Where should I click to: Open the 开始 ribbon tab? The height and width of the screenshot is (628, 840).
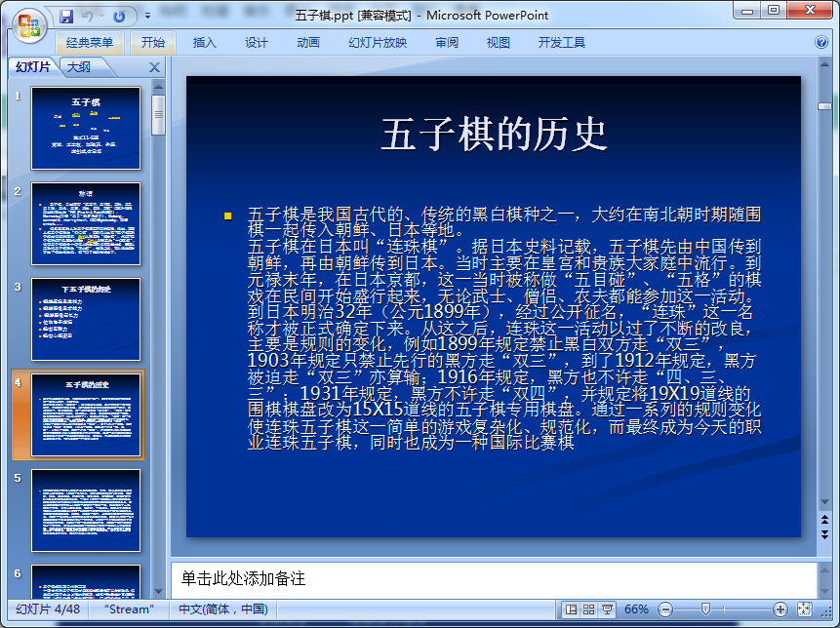coord(152,43)
